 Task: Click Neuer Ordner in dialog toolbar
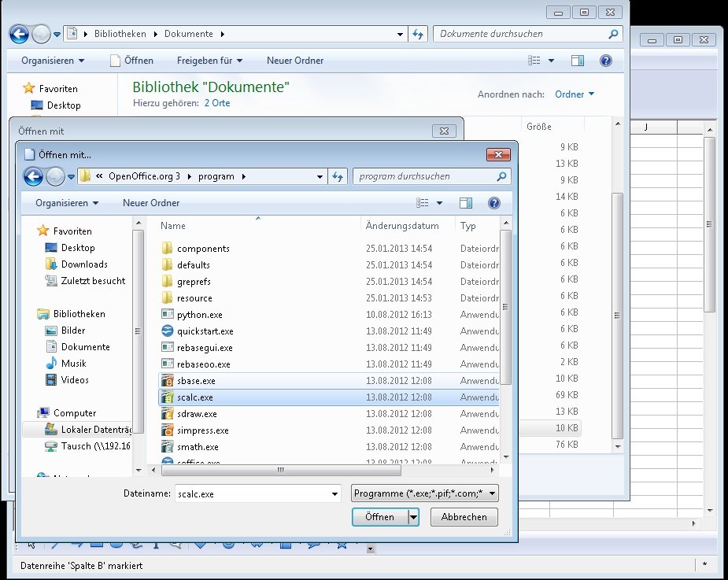[x=151, y=203]
